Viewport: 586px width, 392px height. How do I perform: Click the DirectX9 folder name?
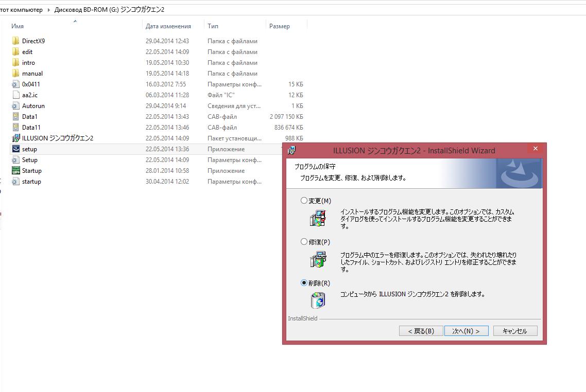click(33, 41)
